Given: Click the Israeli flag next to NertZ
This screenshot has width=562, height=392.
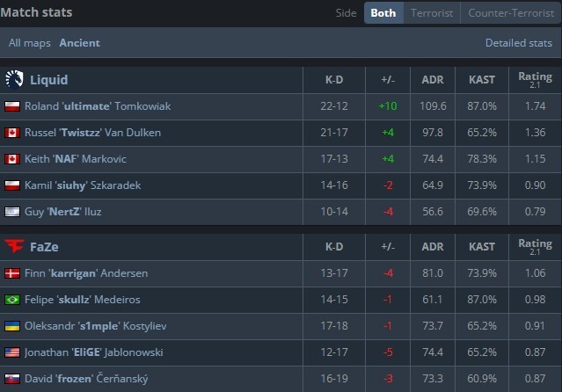Looking at the screenshot, I should coord(12,212).
